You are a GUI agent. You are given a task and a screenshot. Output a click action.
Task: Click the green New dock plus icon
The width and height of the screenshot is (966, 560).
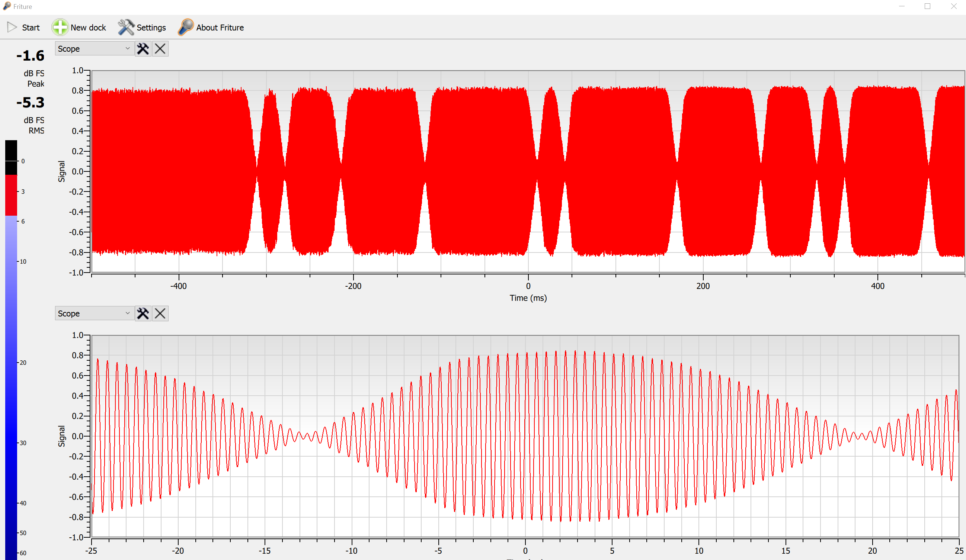click(x=60, y=27)
